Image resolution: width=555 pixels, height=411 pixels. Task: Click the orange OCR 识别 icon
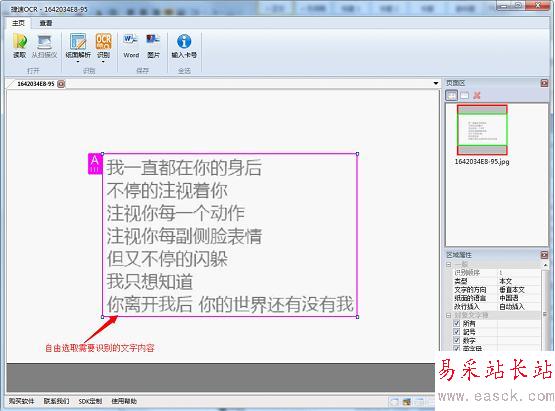point(103,41)
